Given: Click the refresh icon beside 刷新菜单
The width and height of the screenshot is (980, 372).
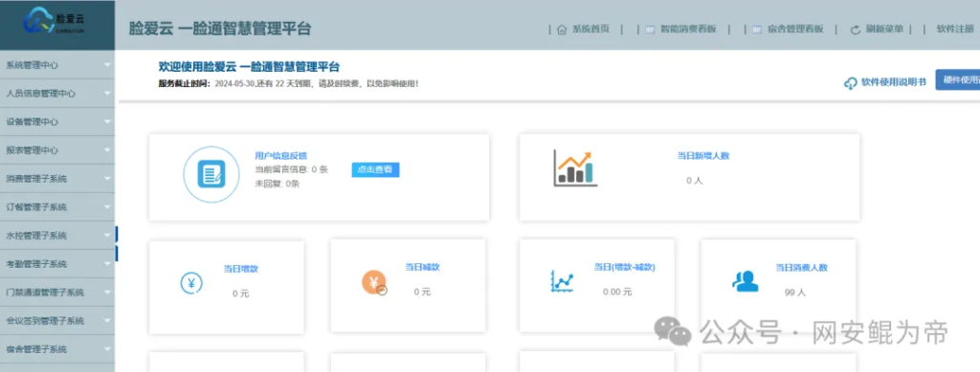Looking at the screenshot, I should coord(856,30).
